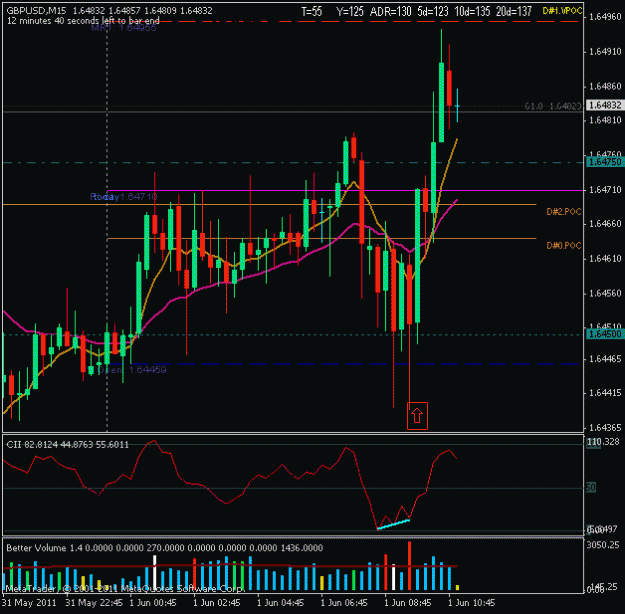Viewport: 625px width, 614px height.
Task: Click the MR1 pivot label near the chart top
Action: [x=124, y=28]
